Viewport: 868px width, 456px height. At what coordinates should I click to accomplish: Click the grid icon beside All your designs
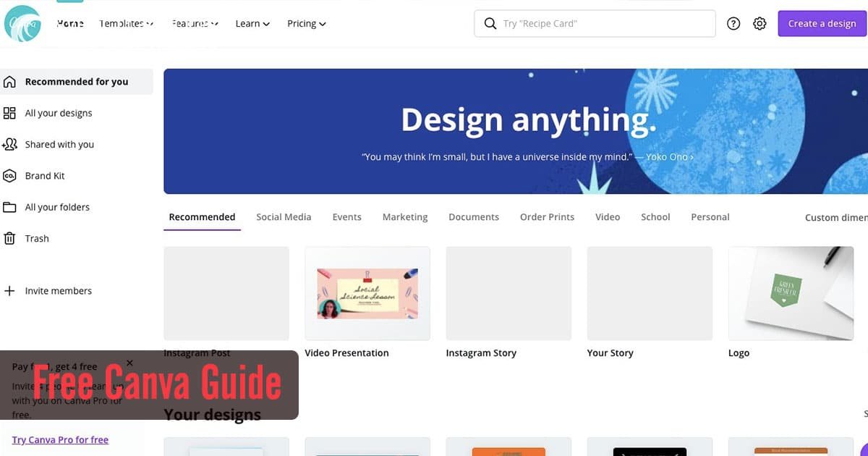(x=9, y=113)
